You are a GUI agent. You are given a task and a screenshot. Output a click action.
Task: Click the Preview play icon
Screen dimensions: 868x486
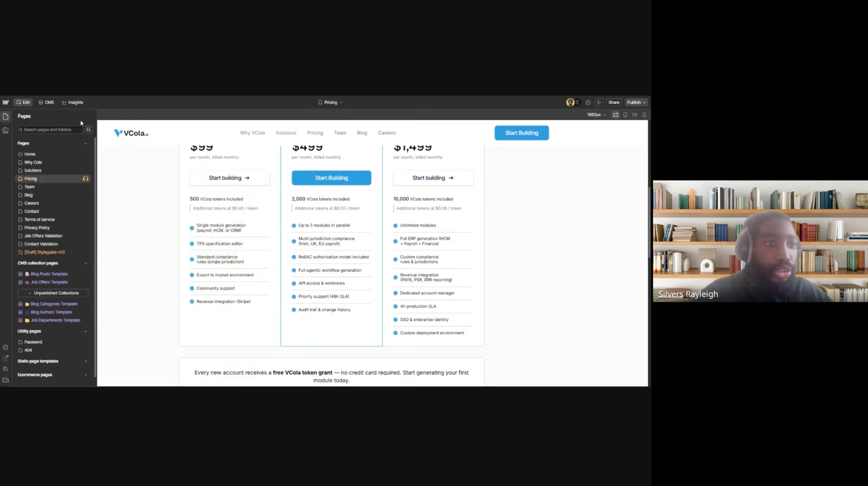[599, 102]
